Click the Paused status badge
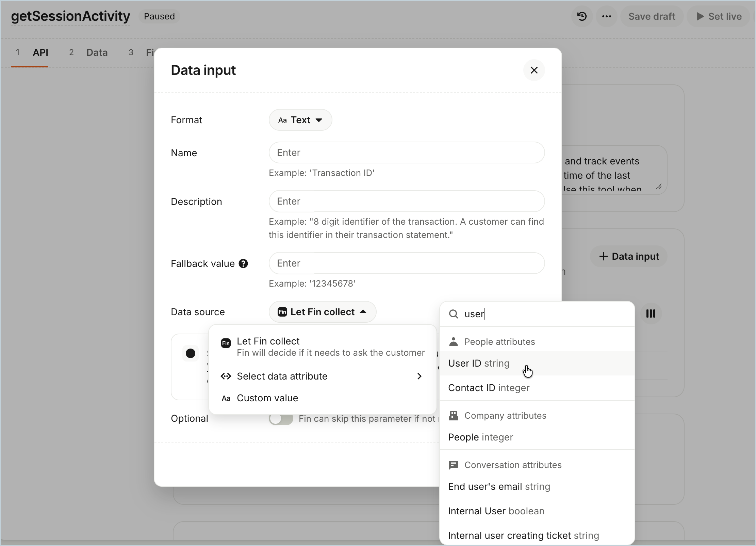The image size is (756, 546). (x=159, y=16)
